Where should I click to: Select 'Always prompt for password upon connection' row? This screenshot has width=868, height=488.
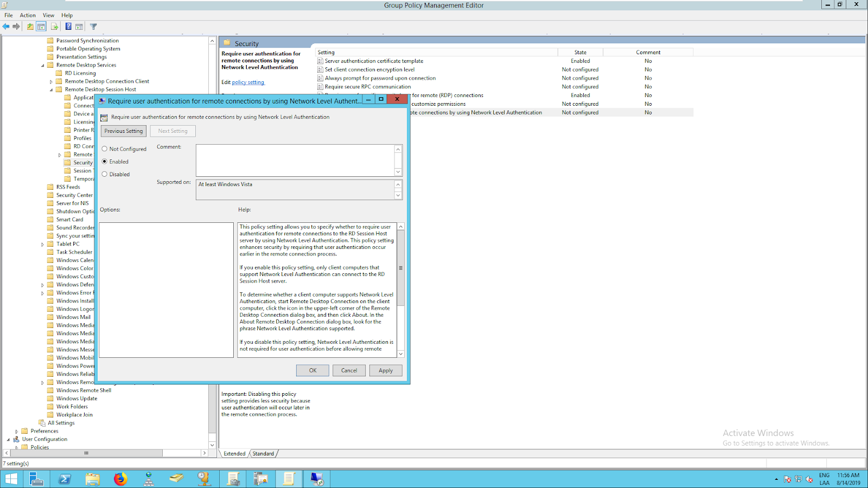tap(505, 78)
